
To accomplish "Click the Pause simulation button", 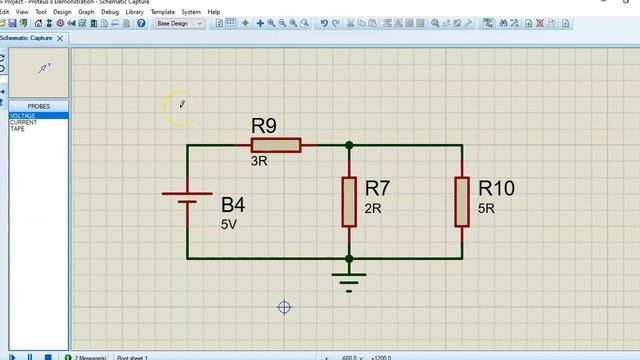I will point(30,357).
